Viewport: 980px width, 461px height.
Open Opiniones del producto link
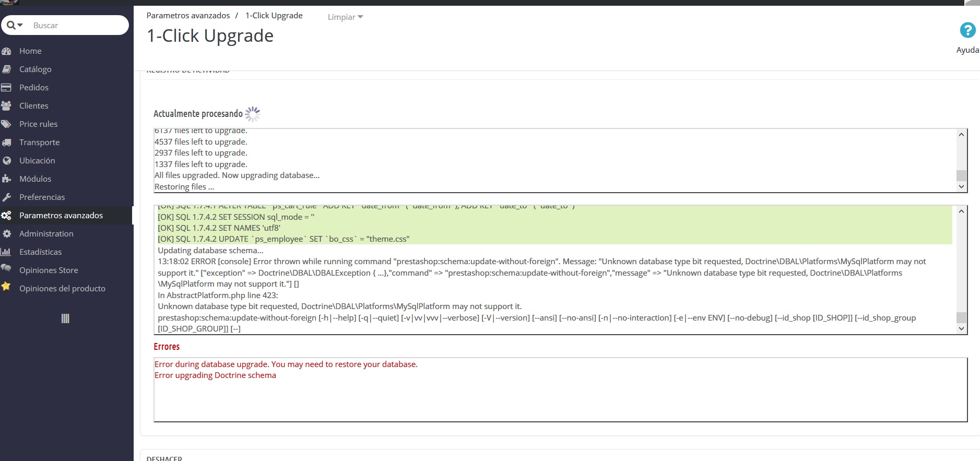click(x=62, y=288)
